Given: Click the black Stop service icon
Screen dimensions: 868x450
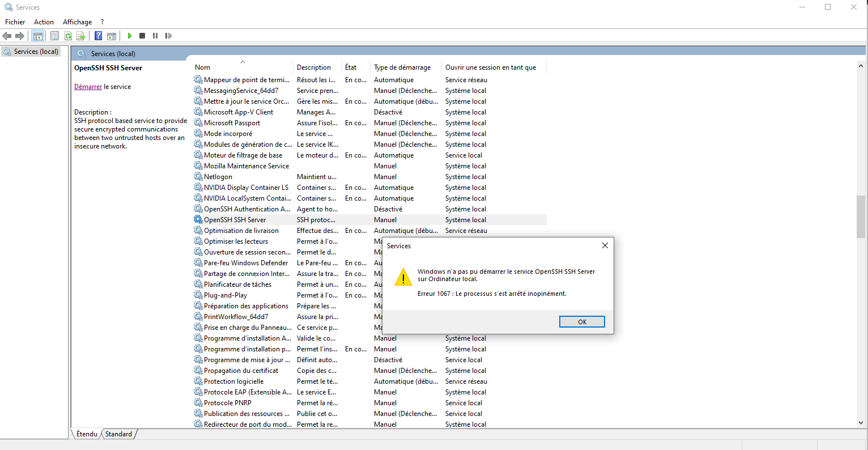Looking at the screenshot, I should (x=142, y=36).
